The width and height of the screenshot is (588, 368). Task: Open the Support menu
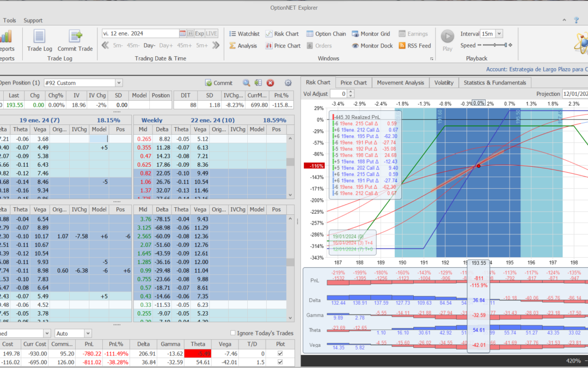pyautogui.click(x=33, y=20)
